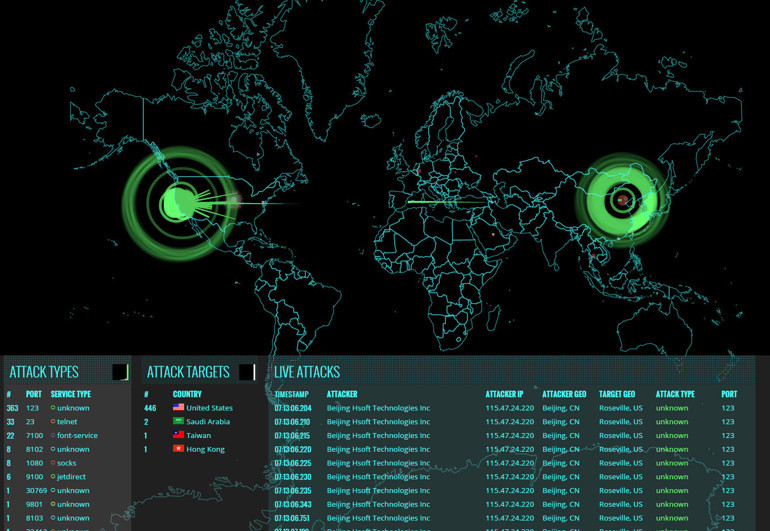
Task: Toggle the Attack Targets panel box
Action: pos(247,372)
